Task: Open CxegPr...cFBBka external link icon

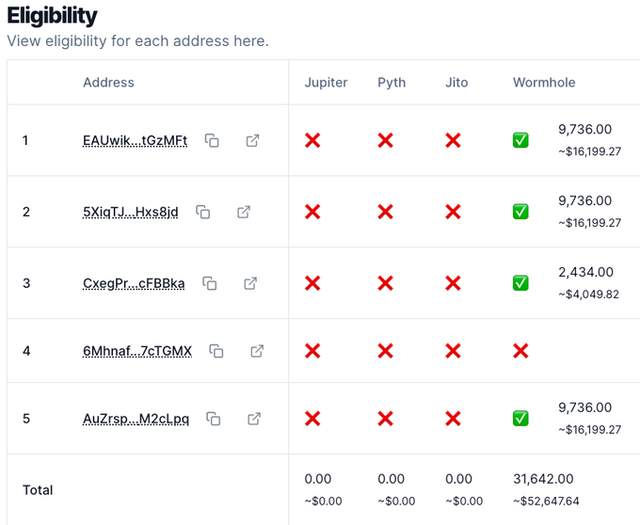Action: point(250,283)
